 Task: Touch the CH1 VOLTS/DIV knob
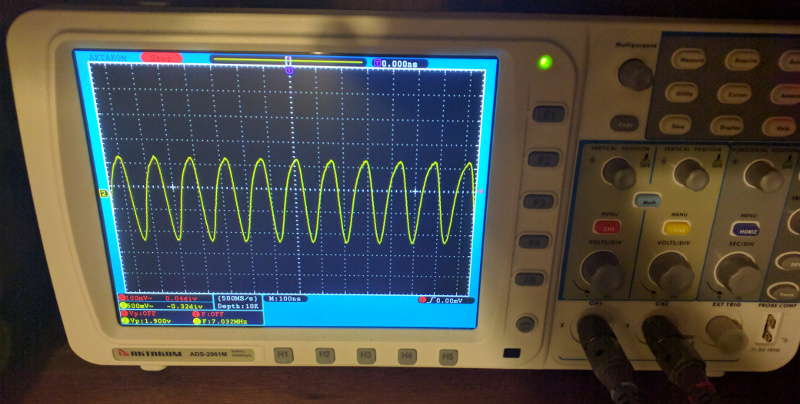point(604,273)
